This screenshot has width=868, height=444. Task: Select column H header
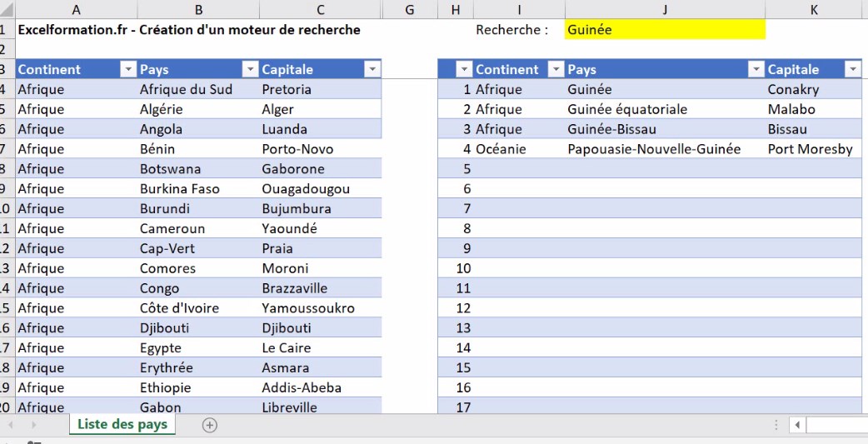tap(456, 9)
